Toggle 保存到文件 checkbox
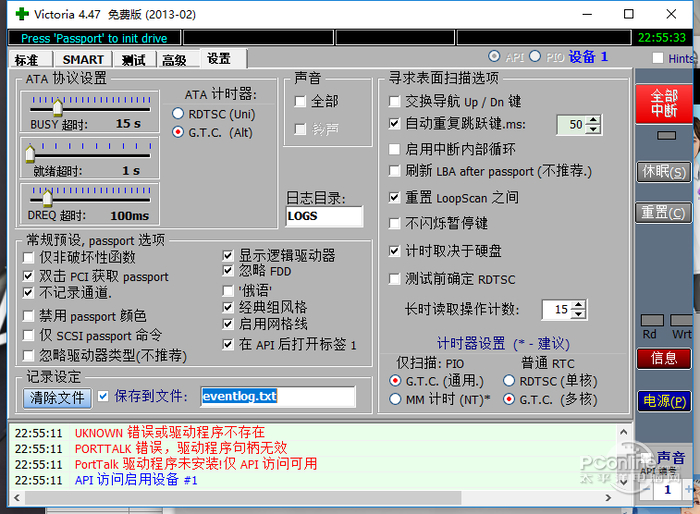This screenshot has width=700, height=514. pyautogui.click(x=103, y=396)
